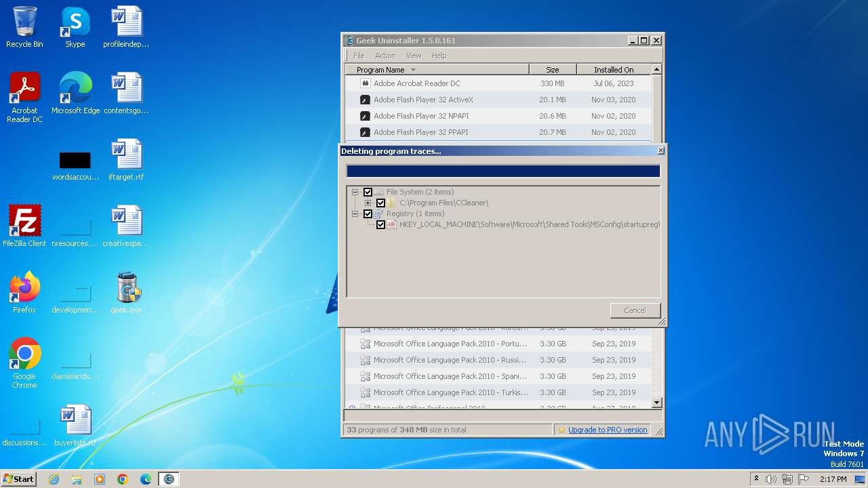Click the Adobe Flash Player 32 ActiveX icon
The image size is (868, 488).
point(366,100)
